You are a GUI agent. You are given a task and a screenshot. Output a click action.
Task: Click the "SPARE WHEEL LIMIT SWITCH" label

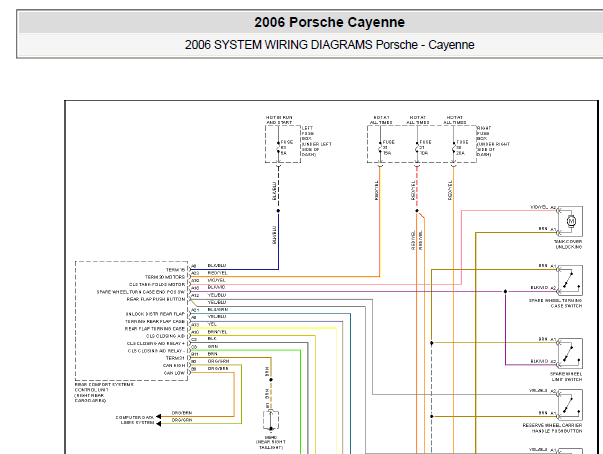coord(566,376)
